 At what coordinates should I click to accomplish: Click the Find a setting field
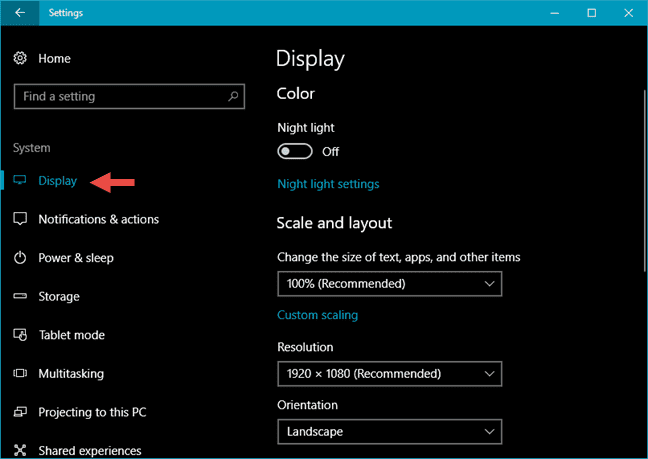click(x=120, y=96)
